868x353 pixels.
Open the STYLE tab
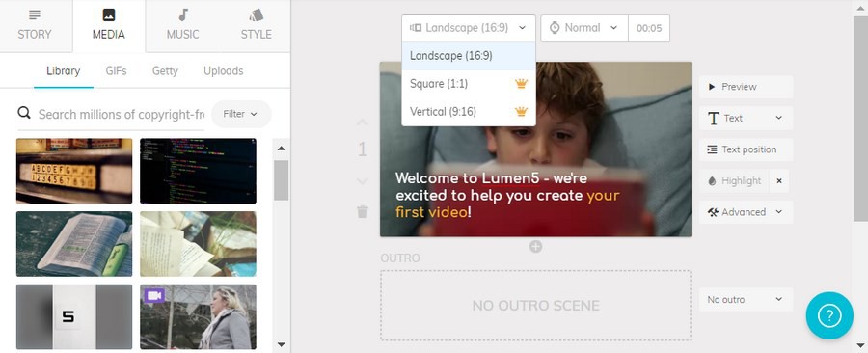(256, 25)
